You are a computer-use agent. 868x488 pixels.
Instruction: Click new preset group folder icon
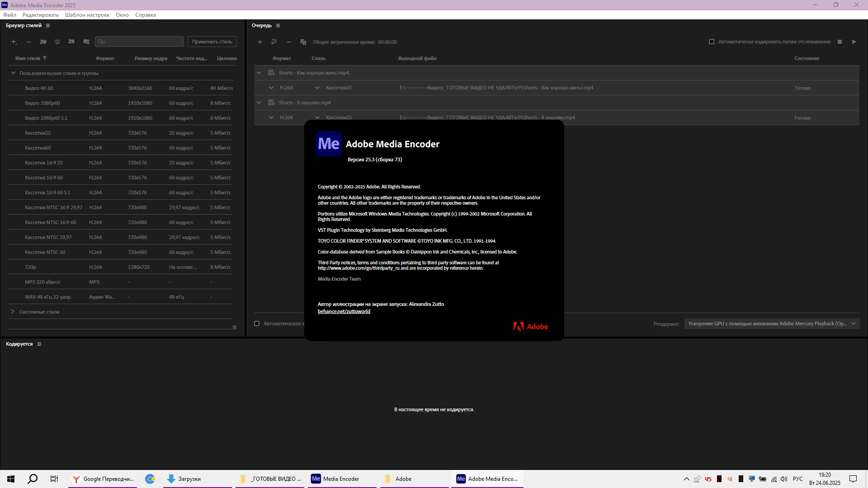(43, 42)
